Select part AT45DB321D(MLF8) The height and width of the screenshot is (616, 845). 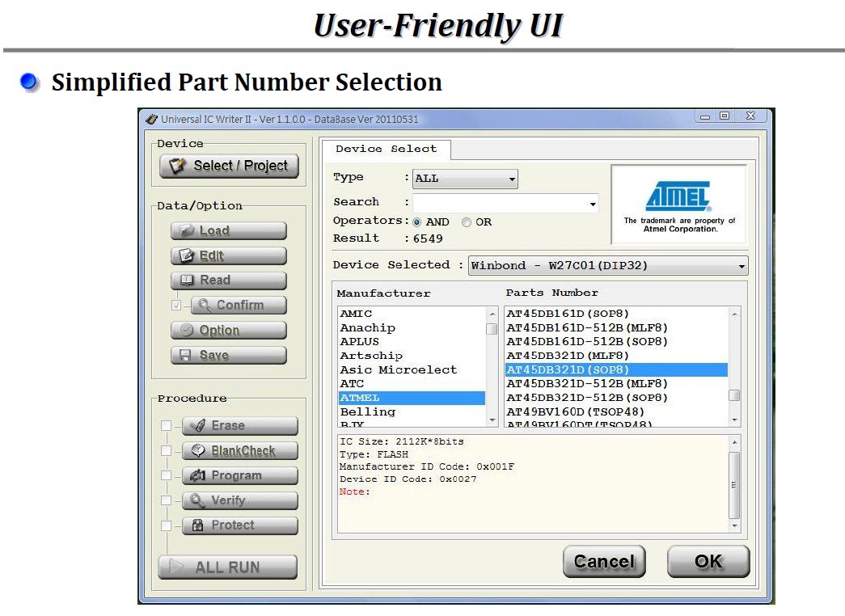tap(616, 356)
